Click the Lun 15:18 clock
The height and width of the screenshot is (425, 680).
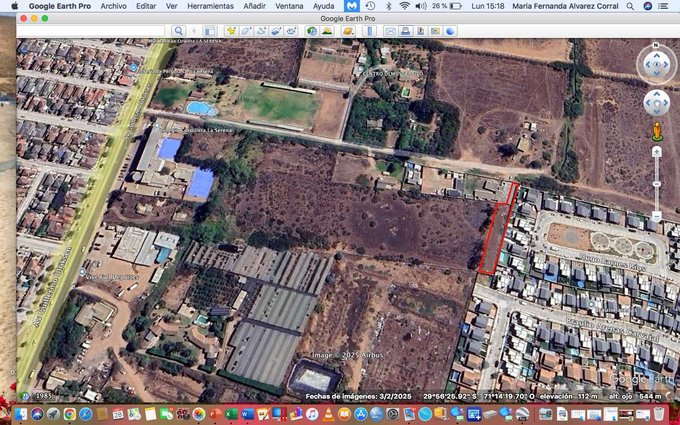coord(488,6)
